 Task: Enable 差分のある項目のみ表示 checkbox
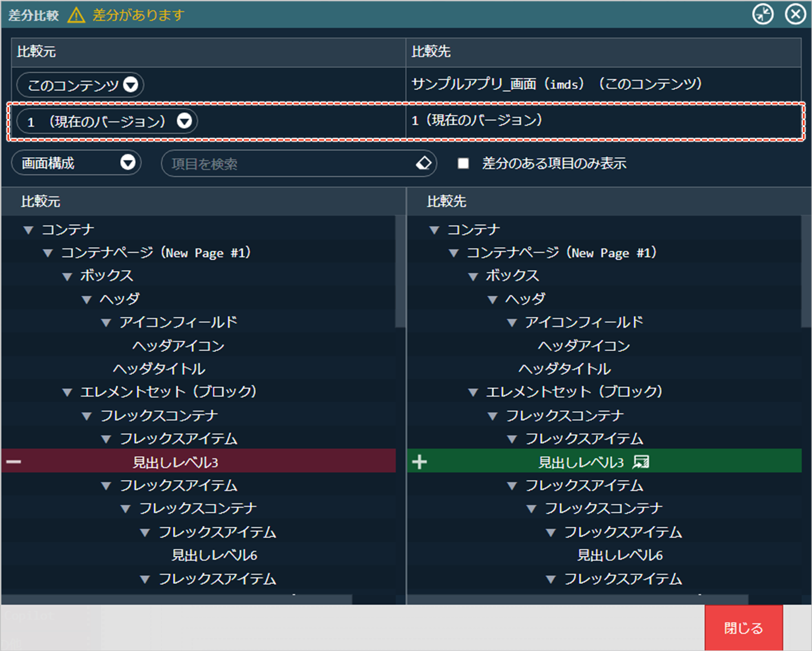[463, 163]
